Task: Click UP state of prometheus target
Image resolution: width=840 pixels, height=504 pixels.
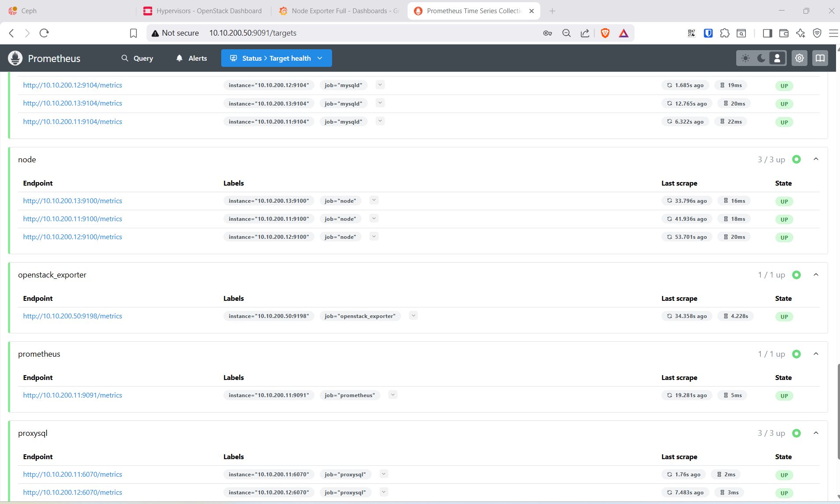Action: click(x=784, y=396)
